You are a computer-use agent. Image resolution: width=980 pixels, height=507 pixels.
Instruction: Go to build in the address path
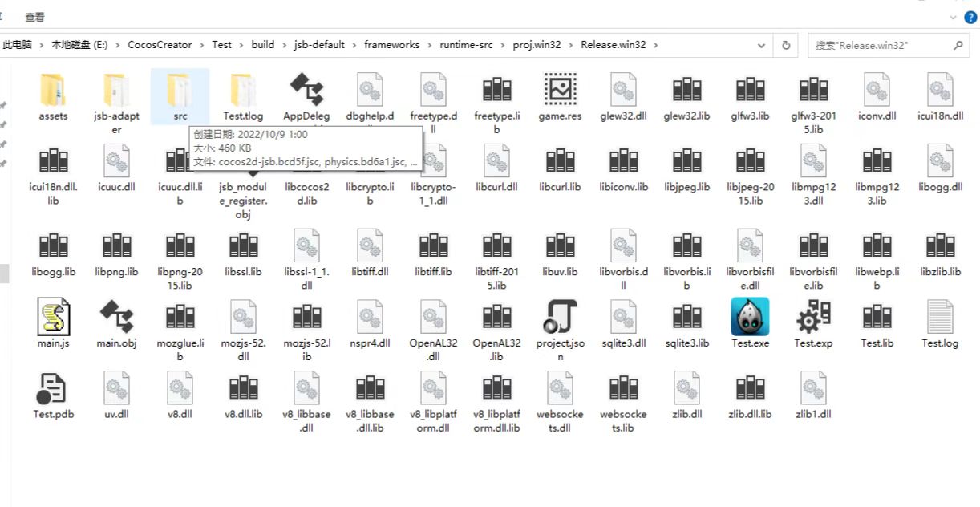point(262,45)
